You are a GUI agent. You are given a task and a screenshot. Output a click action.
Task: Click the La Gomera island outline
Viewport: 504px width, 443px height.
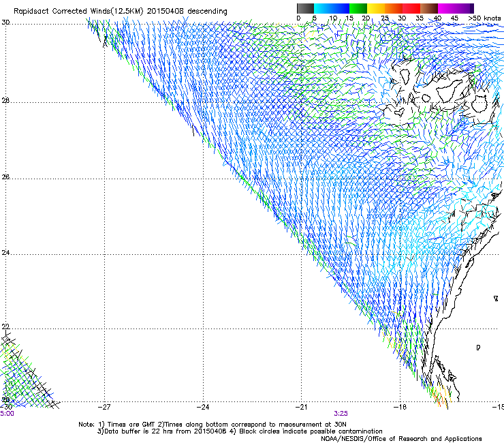click(426, 98)
